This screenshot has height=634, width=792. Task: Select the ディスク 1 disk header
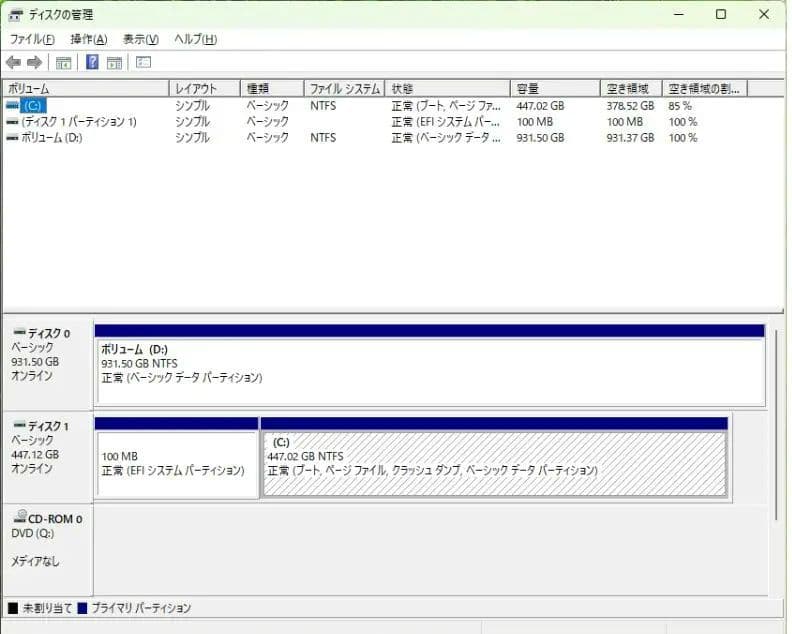48,456
